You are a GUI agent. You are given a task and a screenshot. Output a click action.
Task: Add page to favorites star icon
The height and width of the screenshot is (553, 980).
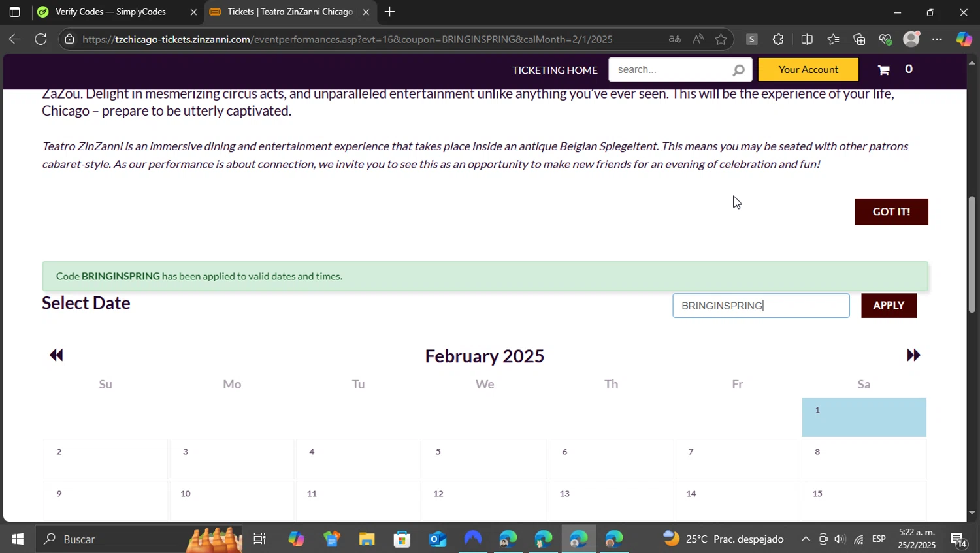(x=721, y=39)
